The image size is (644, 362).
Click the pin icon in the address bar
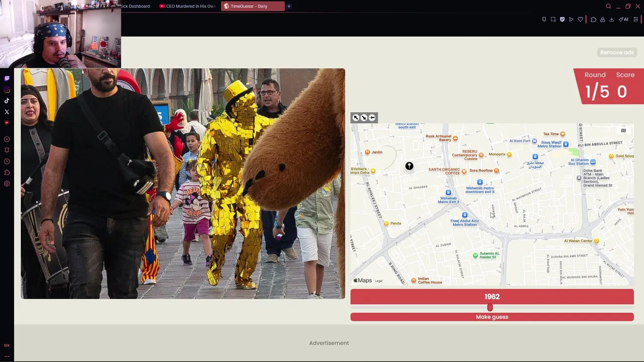coord(544,20)
